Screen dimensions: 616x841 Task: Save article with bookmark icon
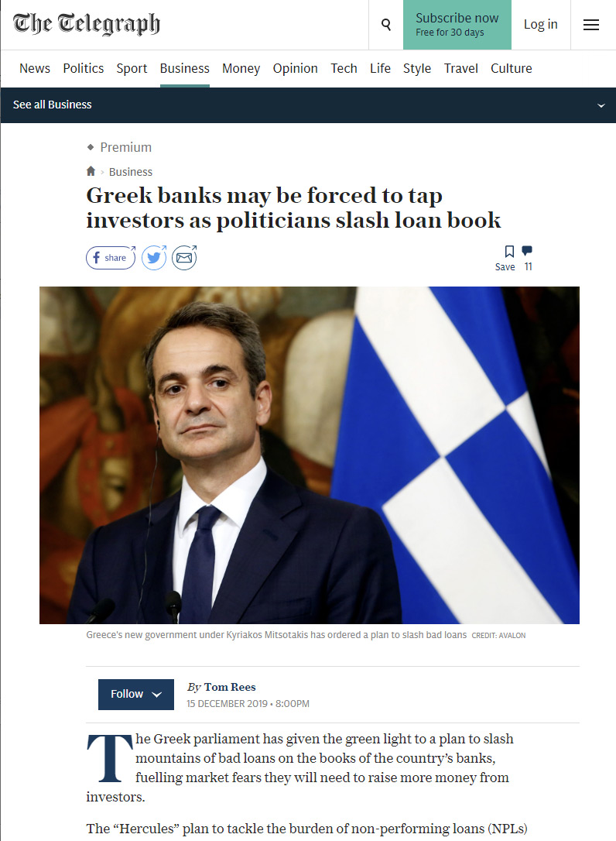(508, 252)
